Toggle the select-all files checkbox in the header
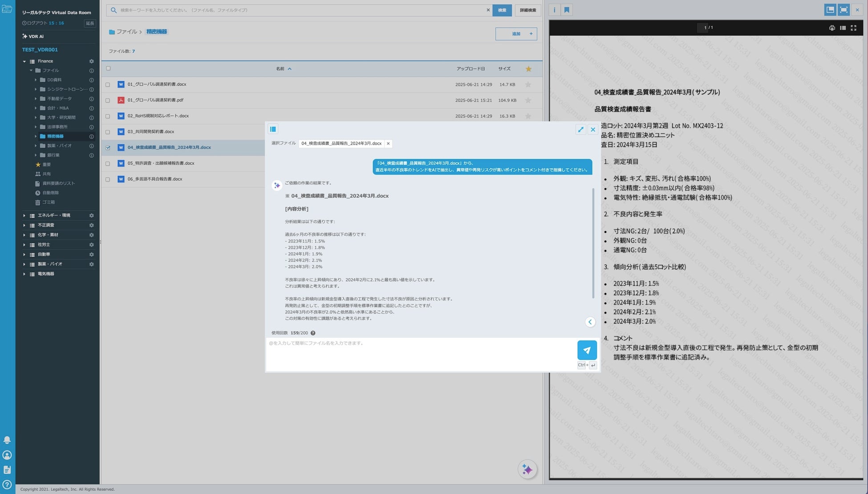This screenshot has height=494, width=868. tap(108, 69)
